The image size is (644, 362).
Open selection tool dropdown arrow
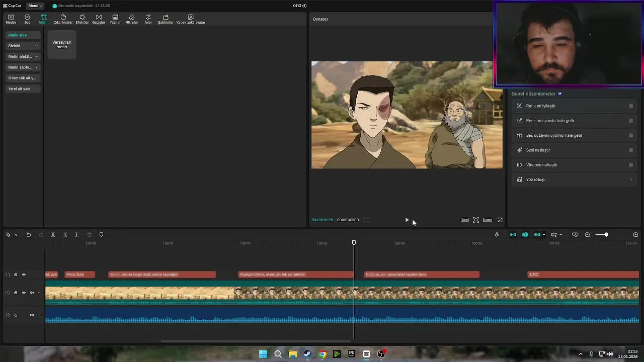[16, 235]
